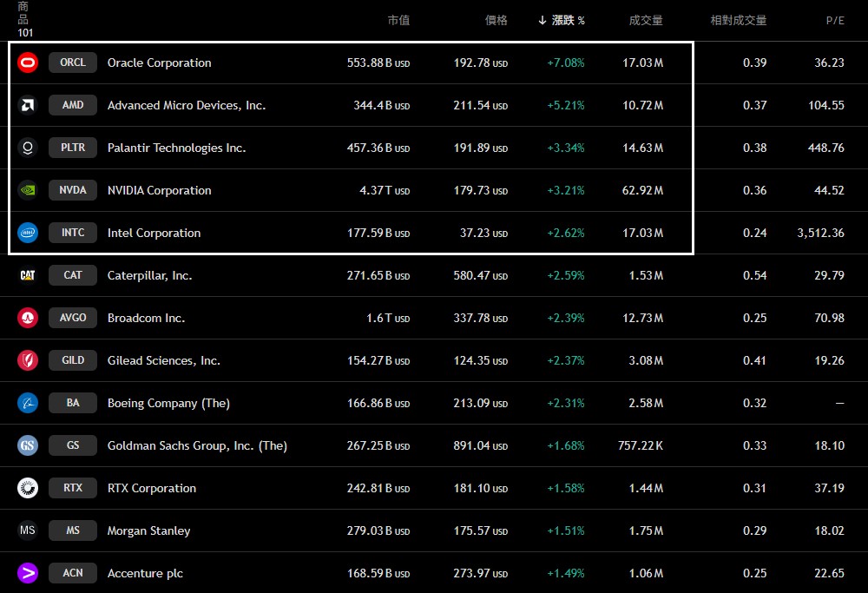Select the RTX Corporation row

pos(434,488)
